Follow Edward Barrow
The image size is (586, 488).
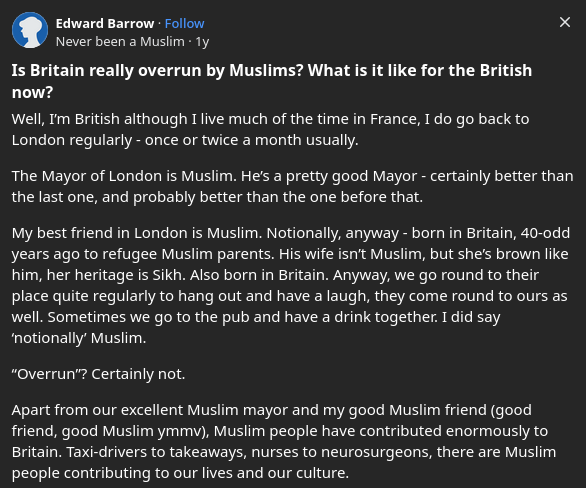tap(185, 24)
